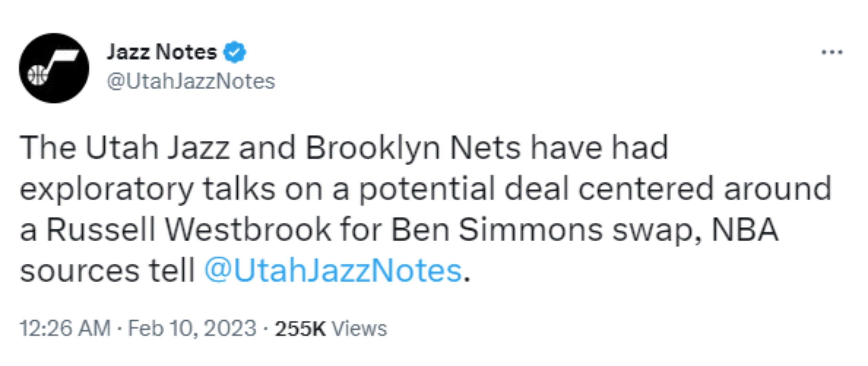Click the words Brooklyn Nets in the tweet
Viewport: 868px width, 366px height.
[x=413, y=148]
